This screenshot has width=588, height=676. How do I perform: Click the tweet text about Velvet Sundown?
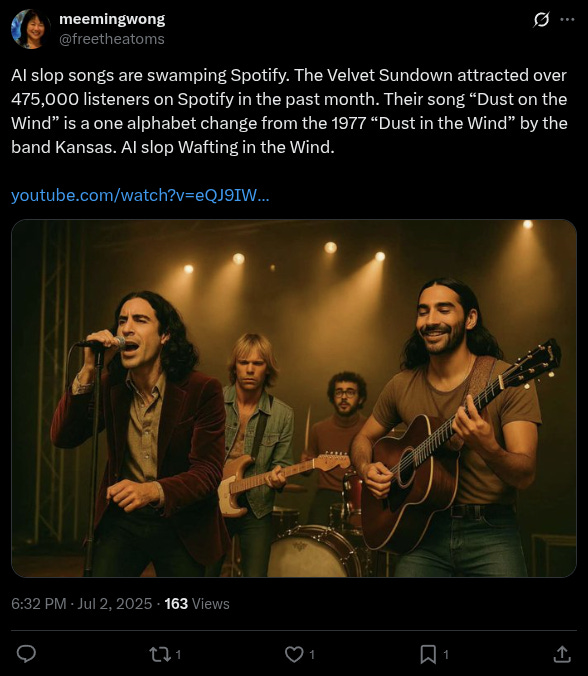tap(289, 111)
